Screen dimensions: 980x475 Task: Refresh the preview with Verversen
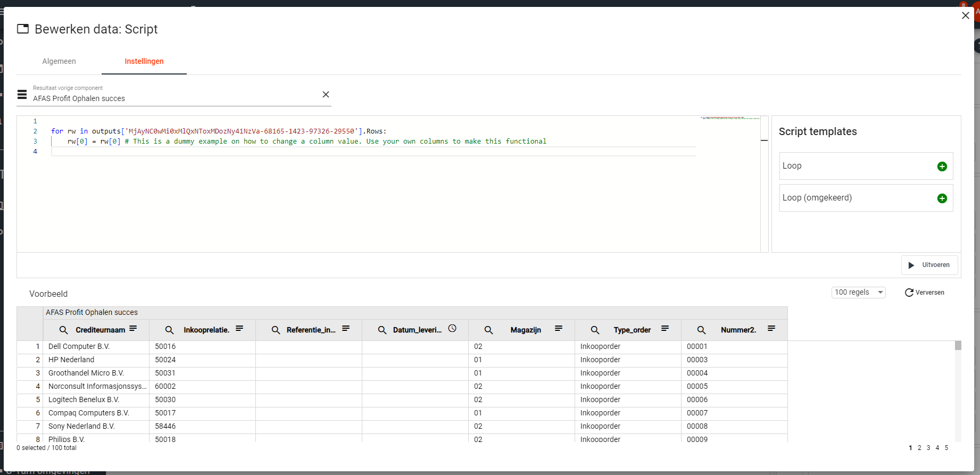pyautogui.click(x=925, y=293)
